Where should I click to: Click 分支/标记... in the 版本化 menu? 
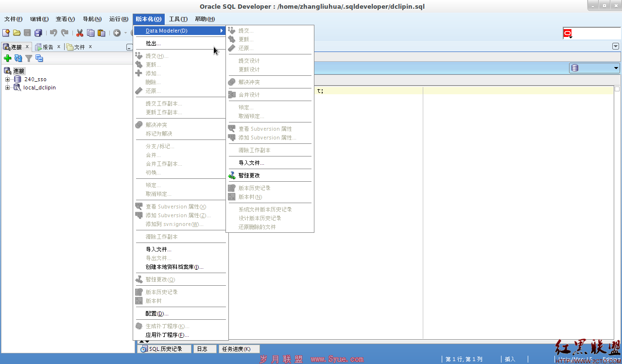180,146
